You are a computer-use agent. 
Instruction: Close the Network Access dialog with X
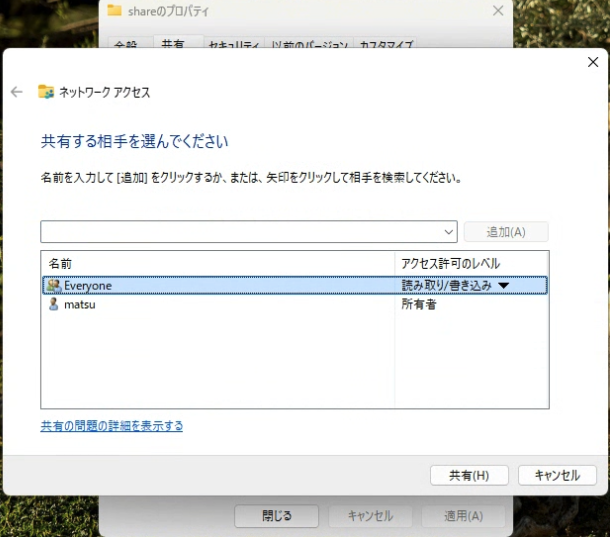coord(592,62)
